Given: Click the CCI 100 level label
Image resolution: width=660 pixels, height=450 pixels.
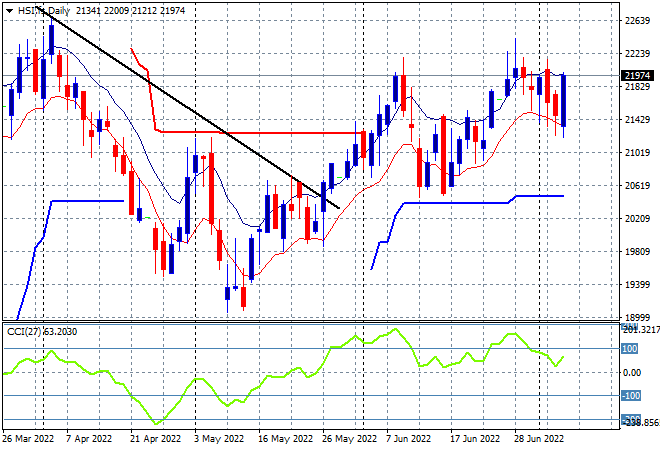Looking at the screenshot, I should click(x=630, y=349).
